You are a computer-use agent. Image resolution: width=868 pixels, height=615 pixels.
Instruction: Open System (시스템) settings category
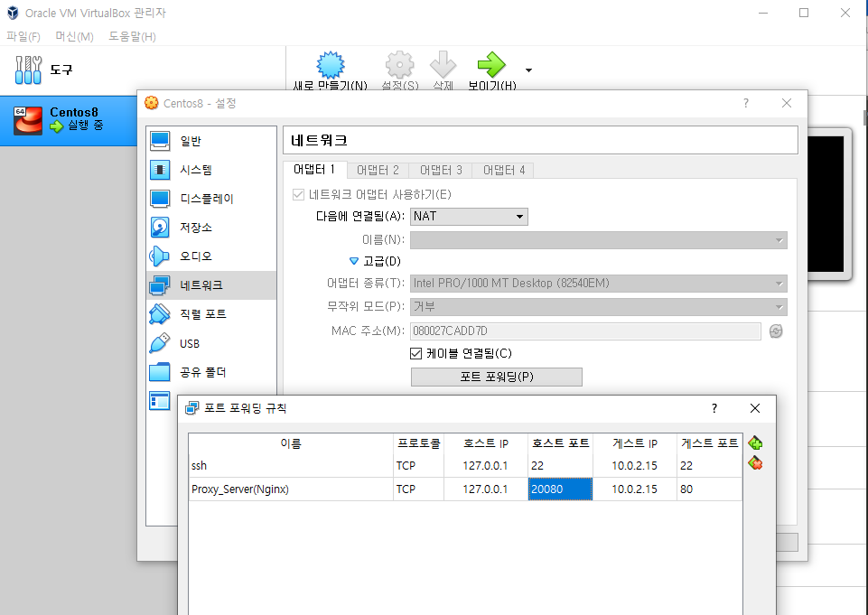pyautogui.click(x=211, y=170)
